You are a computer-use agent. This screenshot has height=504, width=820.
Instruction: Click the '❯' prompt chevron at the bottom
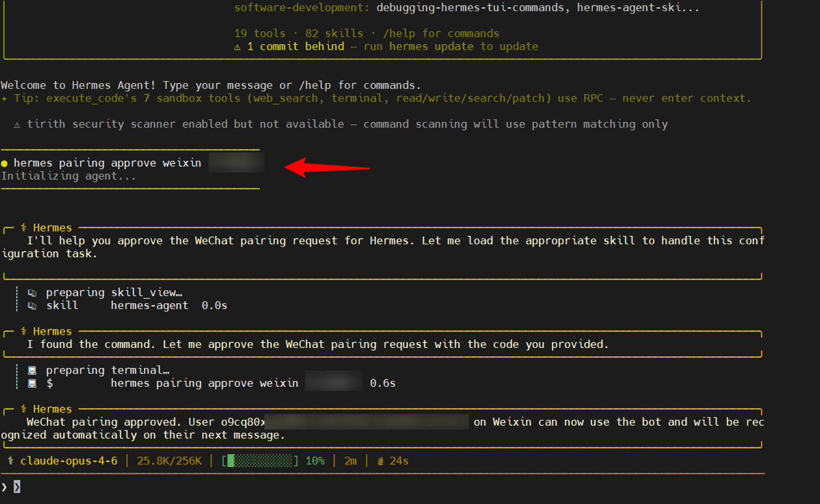point(4,487)
